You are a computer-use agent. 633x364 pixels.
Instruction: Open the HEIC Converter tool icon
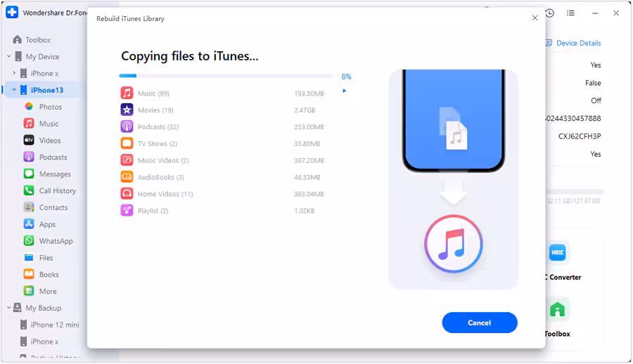coord(558,252)
